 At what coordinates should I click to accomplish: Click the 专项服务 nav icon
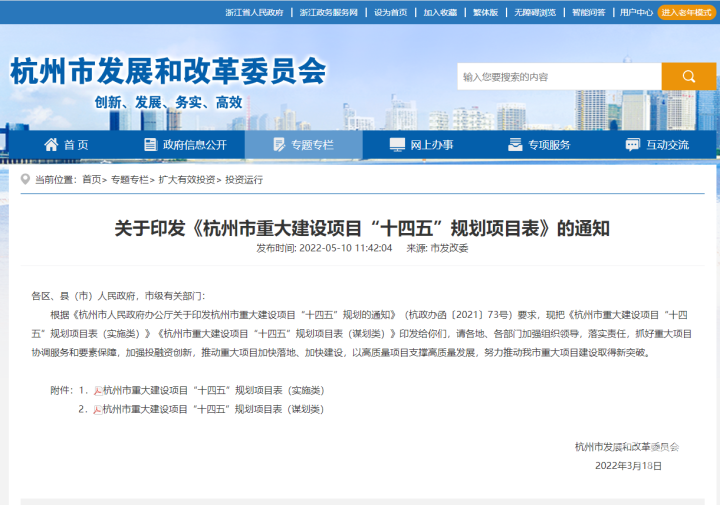click(x=514, y=145)
